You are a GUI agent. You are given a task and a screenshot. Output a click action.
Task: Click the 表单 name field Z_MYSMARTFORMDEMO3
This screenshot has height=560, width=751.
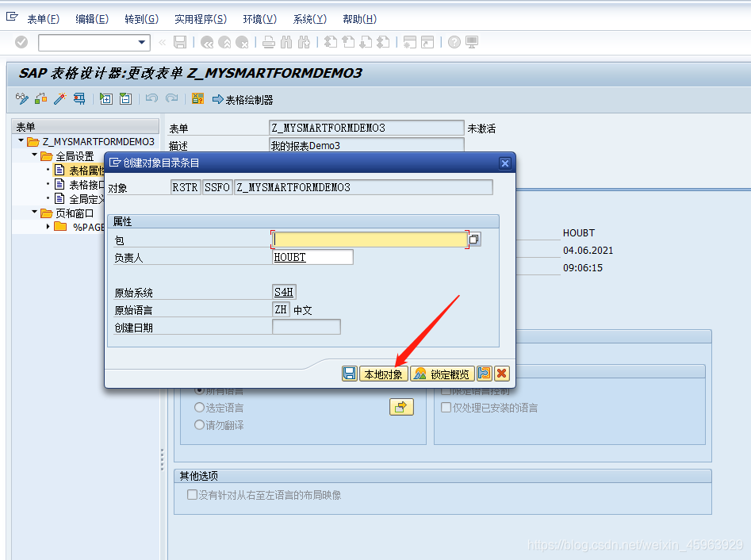point(366,128)
